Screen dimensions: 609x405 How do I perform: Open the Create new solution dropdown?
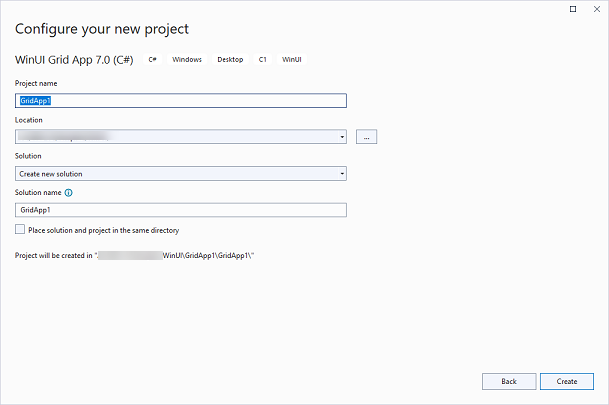[x=180, y=173]
